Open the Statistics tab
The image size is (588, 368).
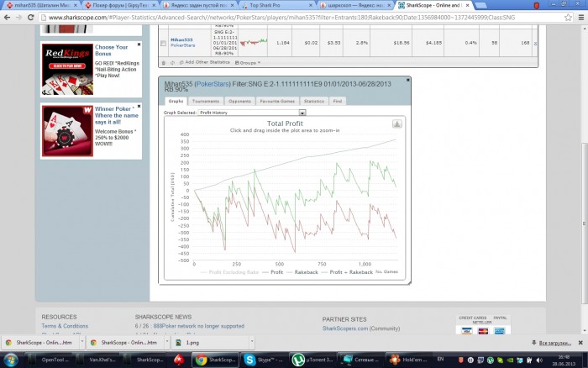point(314,101)
